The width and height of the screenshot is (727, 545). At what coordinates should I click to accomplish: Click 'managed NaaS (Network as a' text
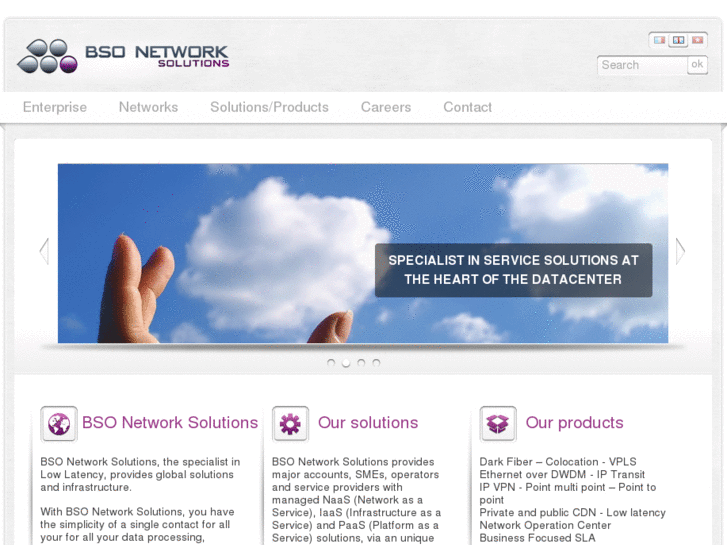point(347,500)
